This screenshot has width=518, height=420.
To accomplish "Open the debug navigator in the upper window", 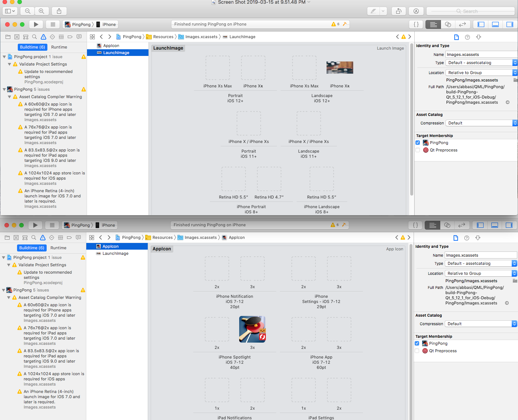I will 61,37.
